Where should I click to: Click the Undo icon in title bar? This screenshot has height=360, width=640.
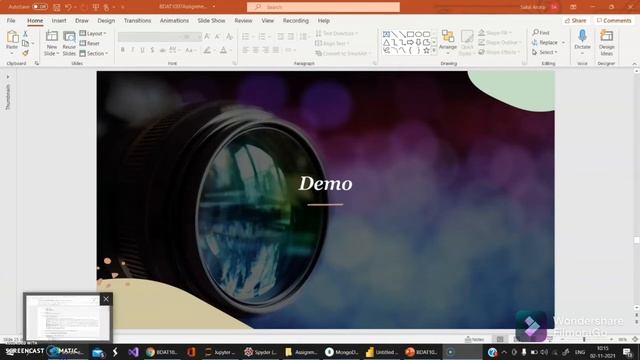pos(68,7)
